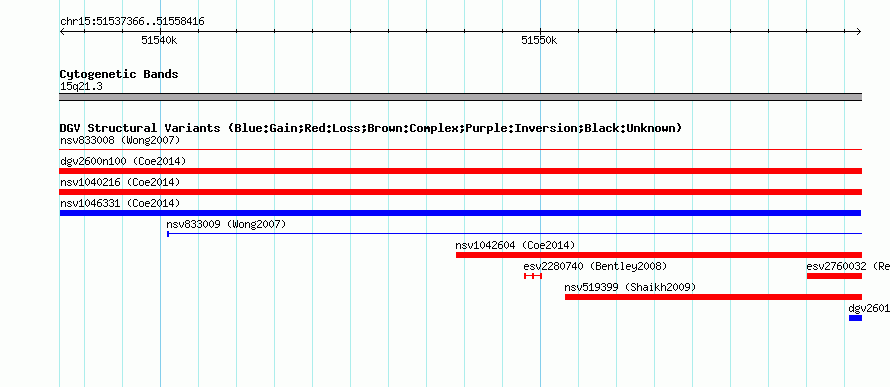This screenshot has height=387, width=890.
Task: Click the 15q21.3 band label
Action: pos(81,87)
